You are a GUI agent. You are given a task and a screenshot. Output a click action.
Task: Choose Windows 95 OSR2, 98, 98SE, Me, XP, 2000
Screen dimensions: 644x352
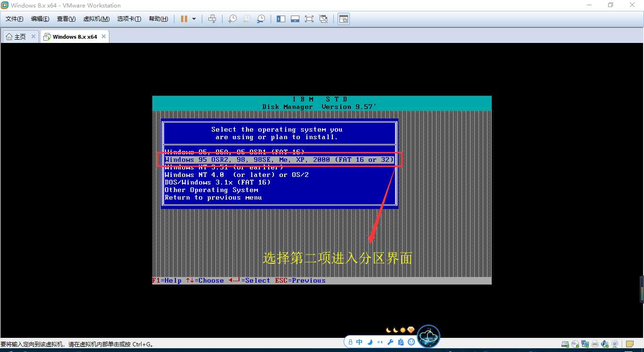point(279,159)
